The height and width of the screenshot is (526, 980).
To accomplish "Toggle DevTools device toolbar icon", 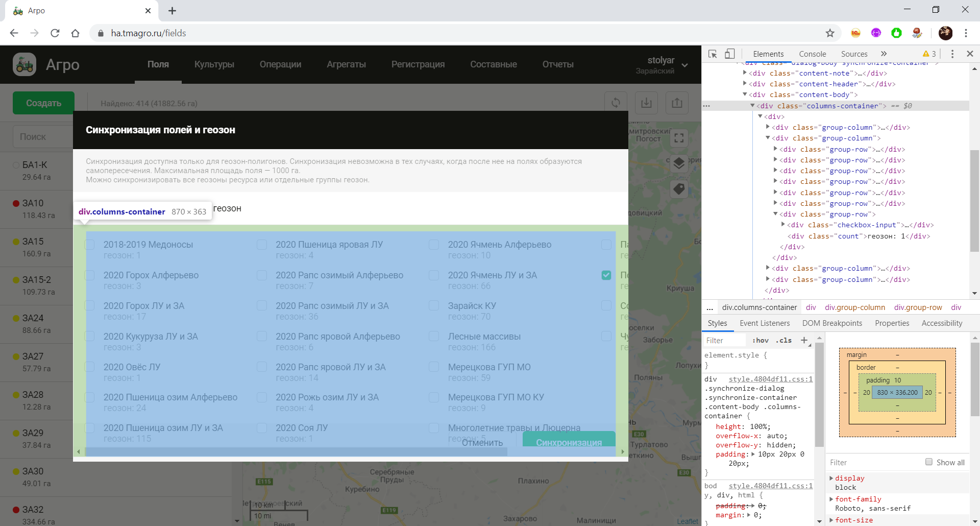I will [730, 54].
